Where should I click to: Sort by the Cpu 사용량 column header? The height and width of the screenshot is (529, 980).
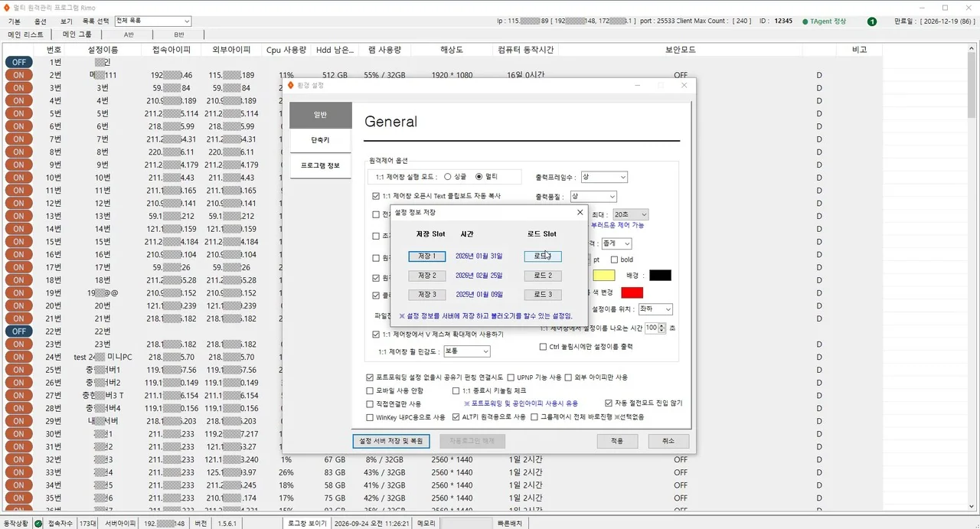[286, 49]
